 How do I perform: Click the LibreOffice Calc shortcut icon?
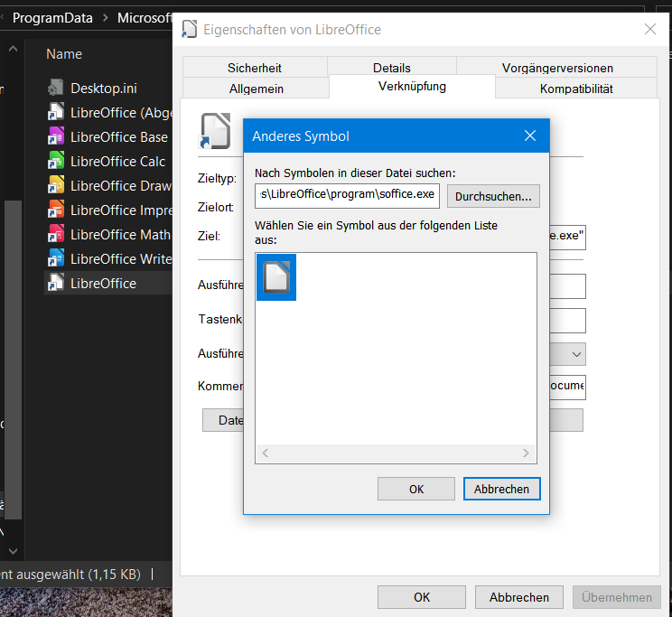point(56,161)
